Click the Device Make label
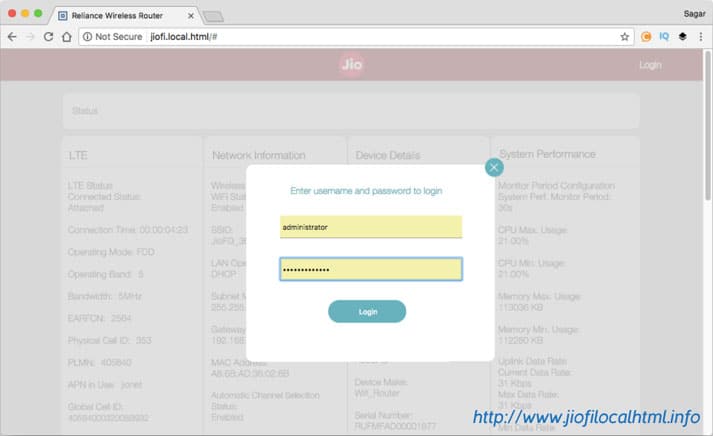Image resolution: width=713 pixels, height=436 pixels. click(381, 382)
